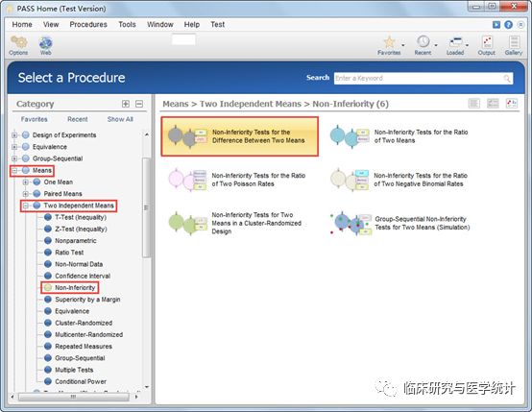The width and height of the screenshot is (532, 412).
Task: Switch to icon tile view
Action: [511, 103]
